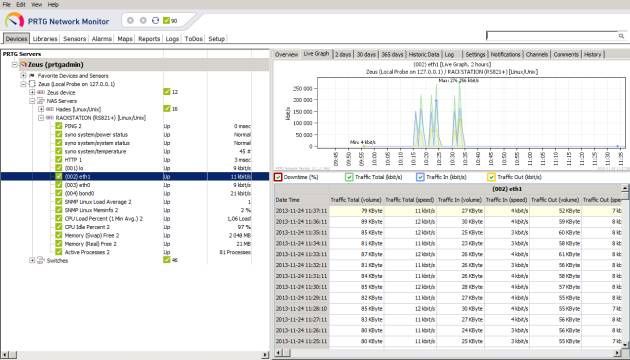Expand the Switches group node

click(32, 260)
